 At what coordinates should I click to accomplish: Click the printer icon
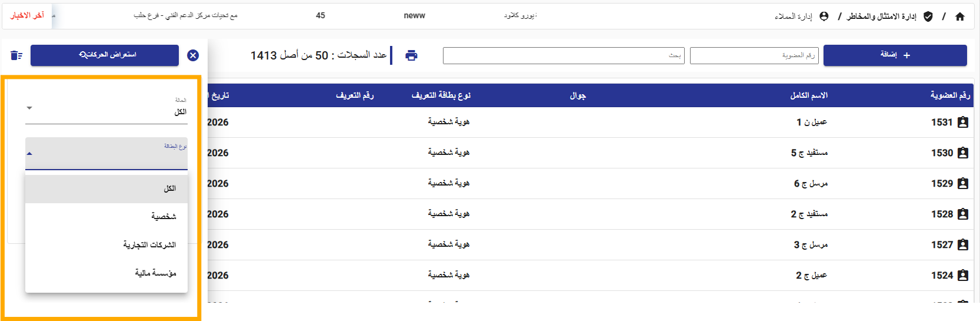pos(411,55)
